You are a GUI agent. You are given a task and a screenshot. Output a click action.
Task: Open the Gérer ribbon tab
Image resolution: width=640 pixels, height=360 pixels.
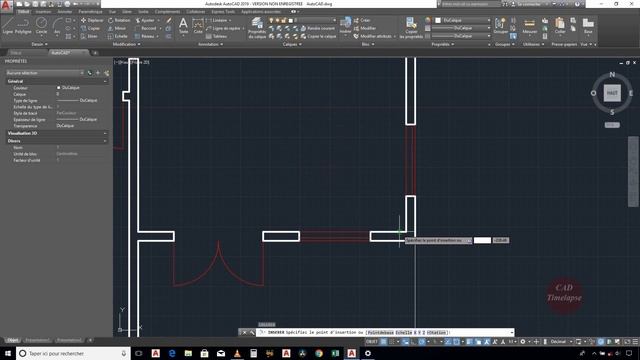tap(127, 12)
